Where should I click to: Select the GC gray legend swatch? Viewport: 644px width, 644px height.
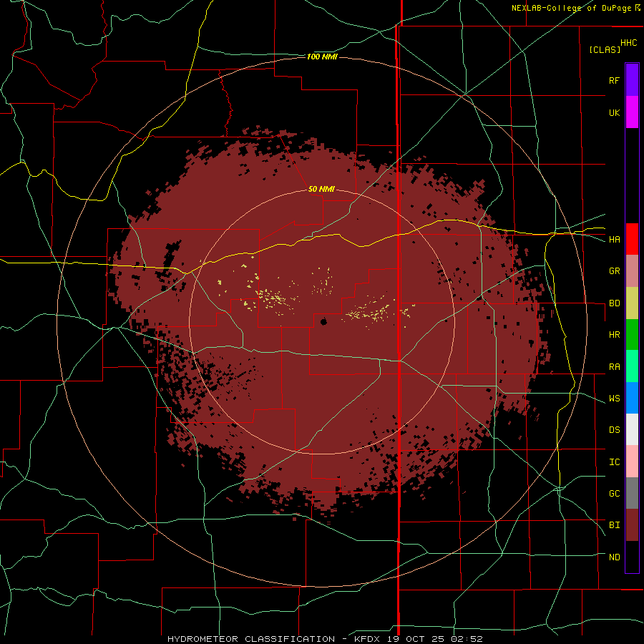click(632, 493)
